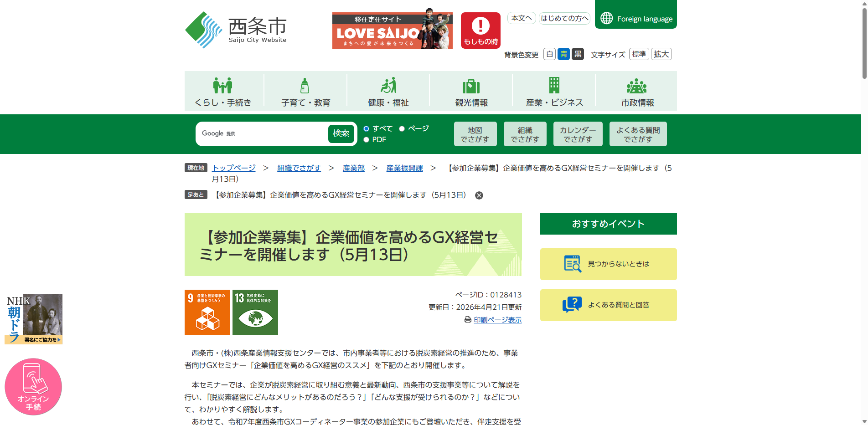Image resolution: width=868 pixels, height=425 pixels.
Task: Select the すべて search radio button
Action: pos(367,129)
